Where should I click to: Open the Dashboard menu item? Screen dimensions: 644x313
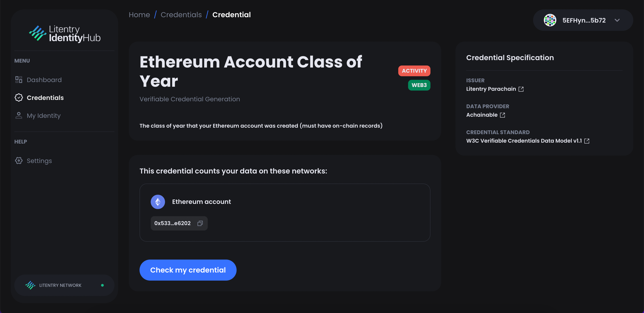click(44, 80)
